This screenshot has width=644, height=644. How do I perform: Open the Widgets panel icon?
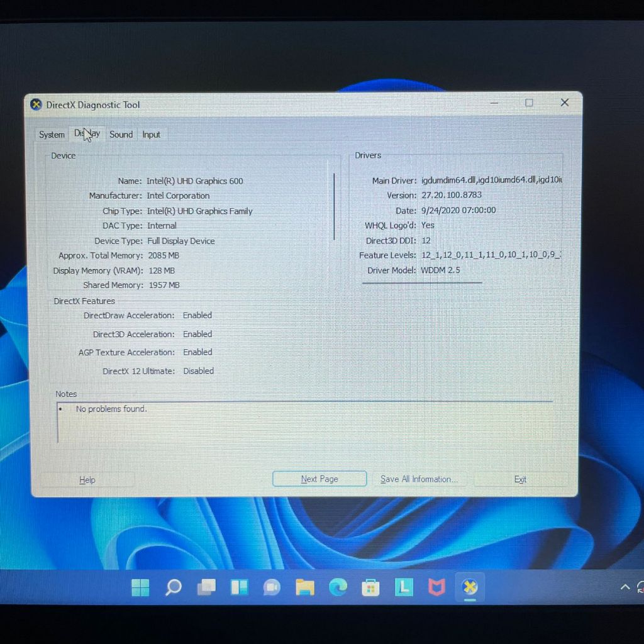coord(239,587)
